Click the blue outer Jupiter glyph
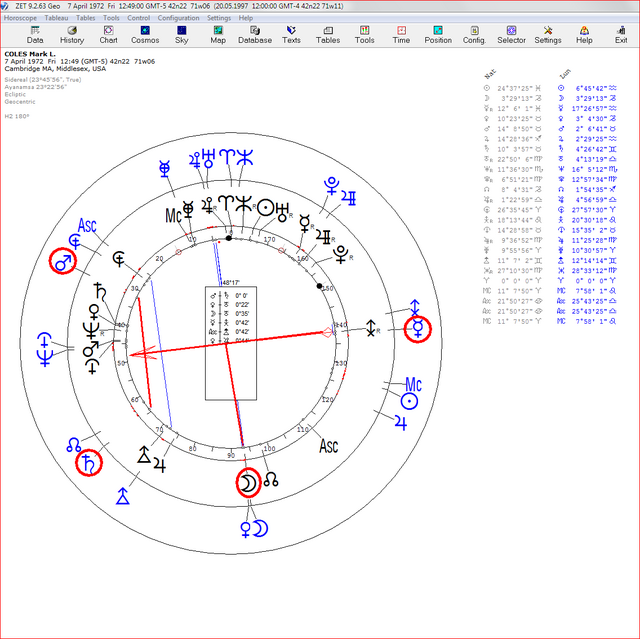 pos(401,423)
